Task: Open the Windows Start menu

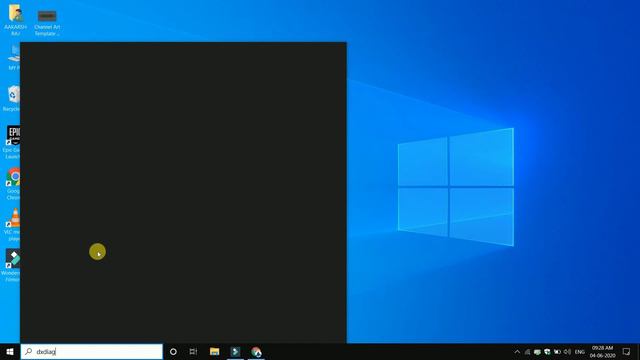Action: [10, 351]
